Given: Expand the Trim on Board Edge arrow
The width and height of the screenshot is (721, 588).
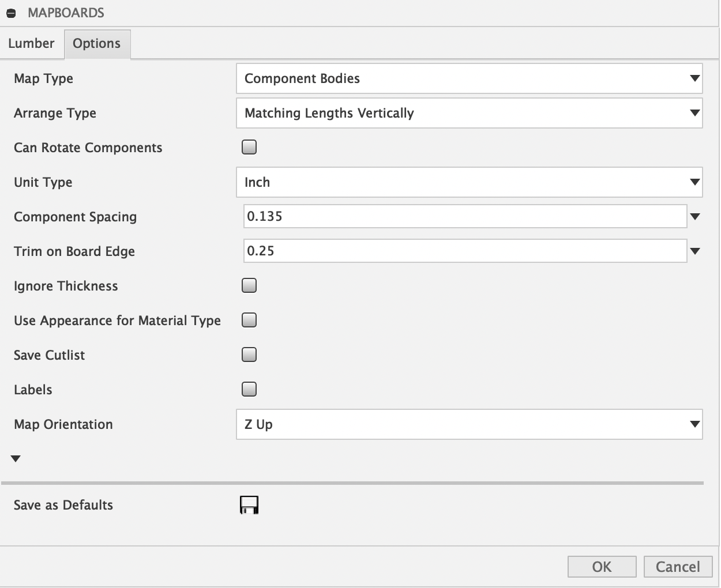Looking at the screenshot, I should click(695, 251).
